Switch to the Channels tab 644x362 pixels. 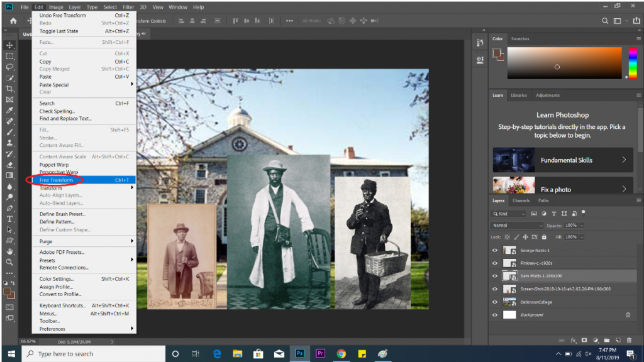(521, 200)
